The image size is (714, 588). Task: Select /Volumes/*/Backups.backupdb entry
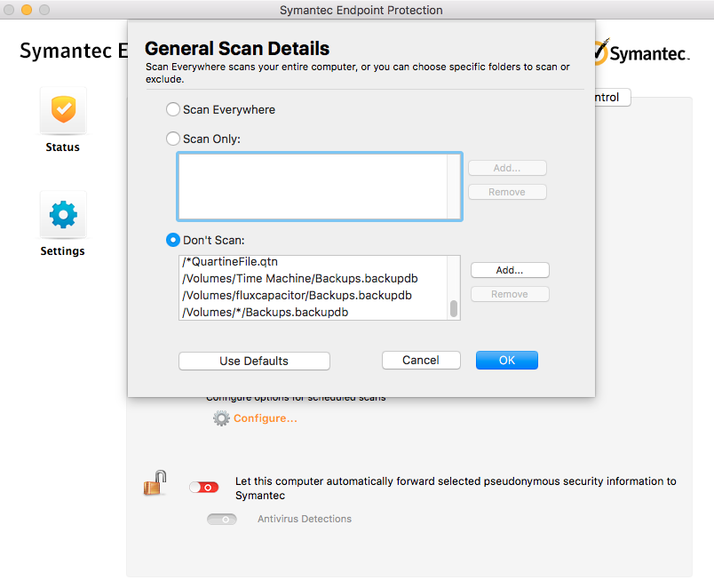pos(313,312)
